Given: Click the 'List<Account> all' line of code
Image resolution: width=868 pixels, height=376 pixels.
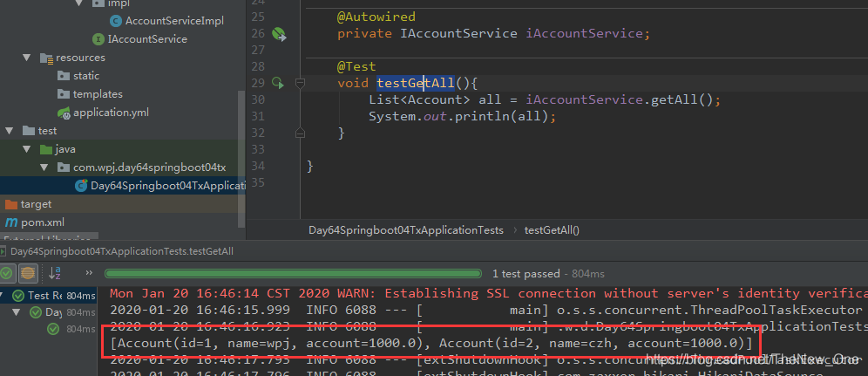Looking at the screenshot, I should [x=546, y=100].
